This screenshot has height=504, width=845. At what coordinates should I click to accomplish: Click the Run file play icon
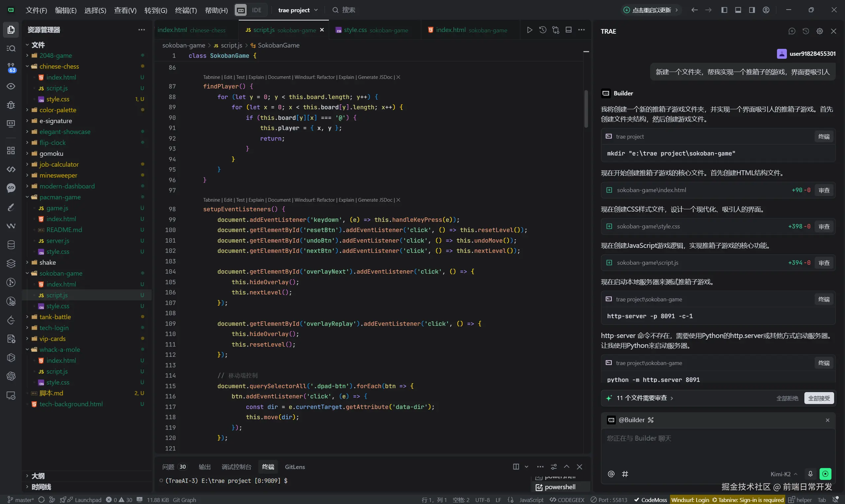click(x=529, y=30)
